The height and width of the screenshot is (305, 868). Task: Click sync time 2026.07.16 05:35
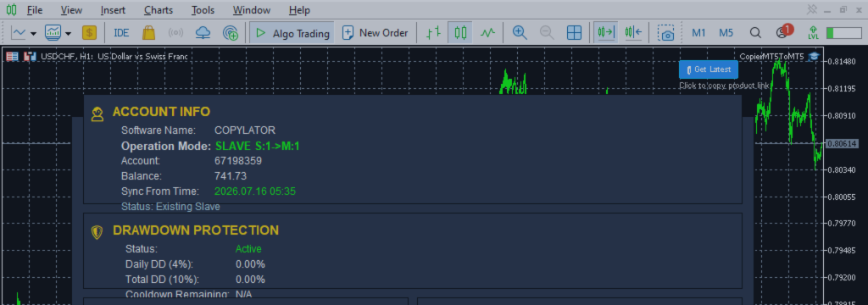point(255,191)
